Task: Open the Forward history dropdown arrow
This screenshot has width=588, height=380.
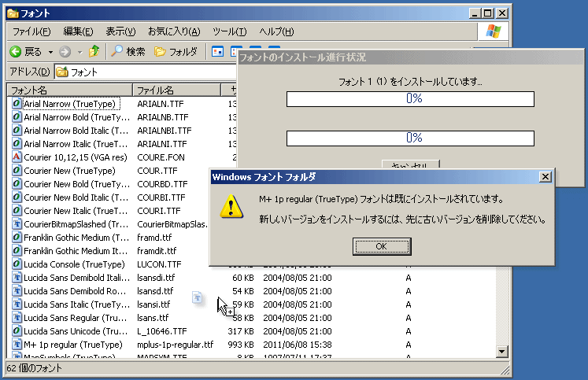Action: pos(80,52)
